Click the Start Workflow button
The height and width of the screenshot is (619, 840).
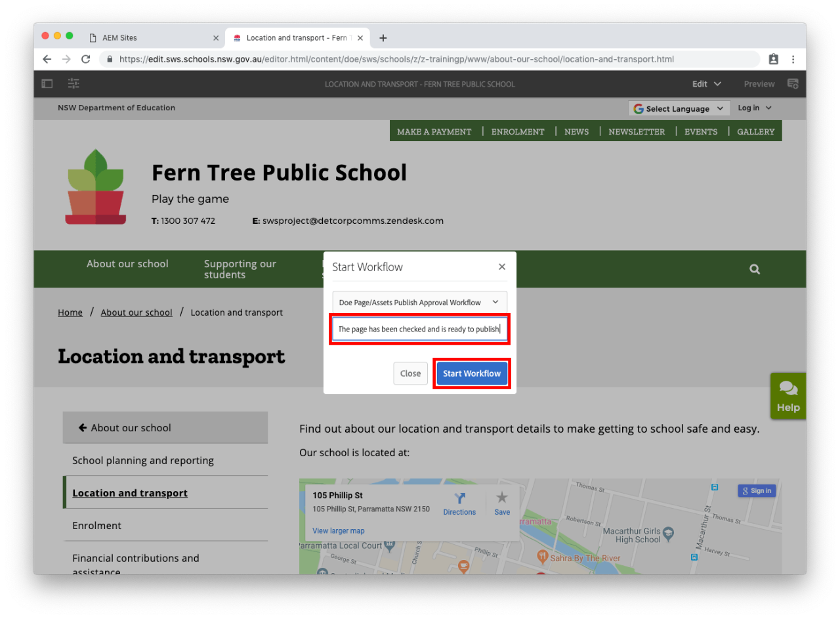pos(472,374)
